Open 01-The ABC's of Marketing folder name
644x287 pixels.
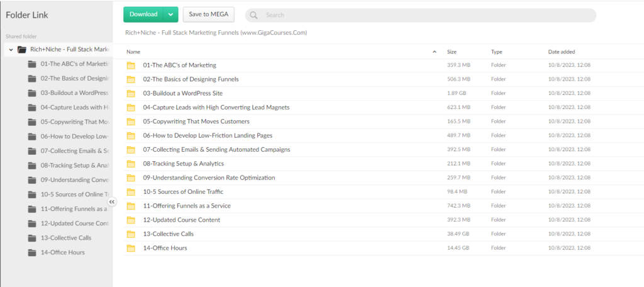[x=179, y=65]
